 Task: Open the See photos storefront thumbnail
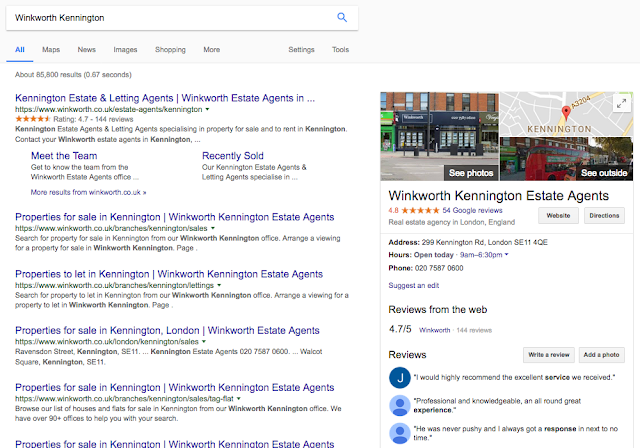[x=439, y=136]
